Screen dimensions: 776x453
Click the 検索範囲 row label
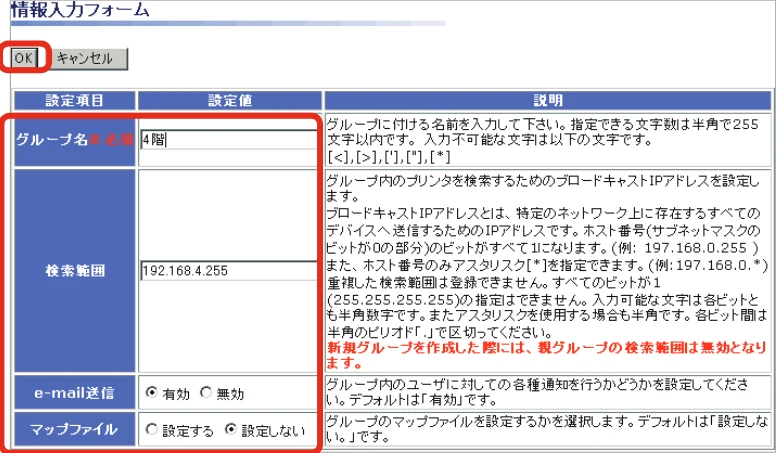tap(75, 271)
